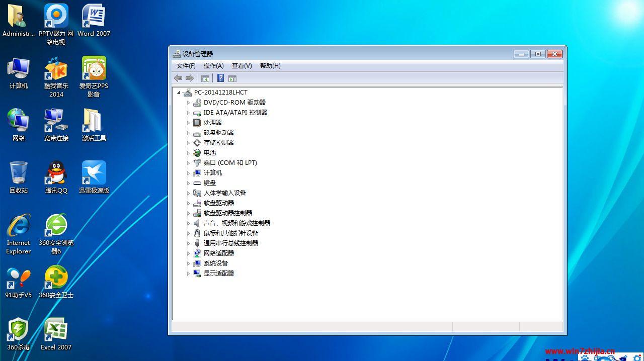Select the 网络适配器 text label
The width and height of the screenshot is (644, 361).
point(219,253)
